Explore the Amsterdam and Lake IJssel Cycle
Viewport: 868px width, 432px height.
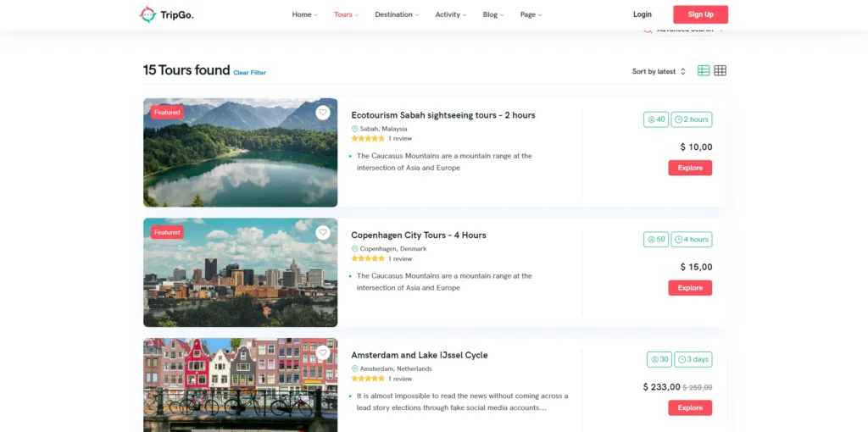[690, 407]
